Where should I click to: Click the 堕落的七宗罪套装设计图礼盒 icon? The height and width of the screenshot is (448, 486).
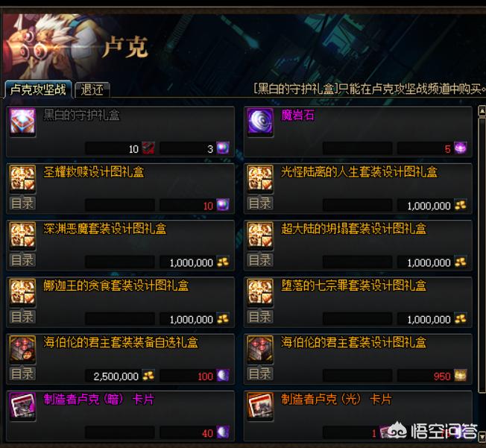[260, 292]
